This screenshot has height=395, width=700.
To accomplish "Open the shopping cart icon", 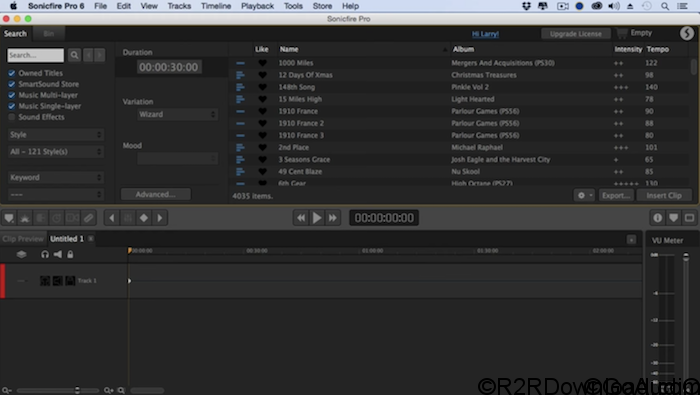I will [x=621, y=33].
